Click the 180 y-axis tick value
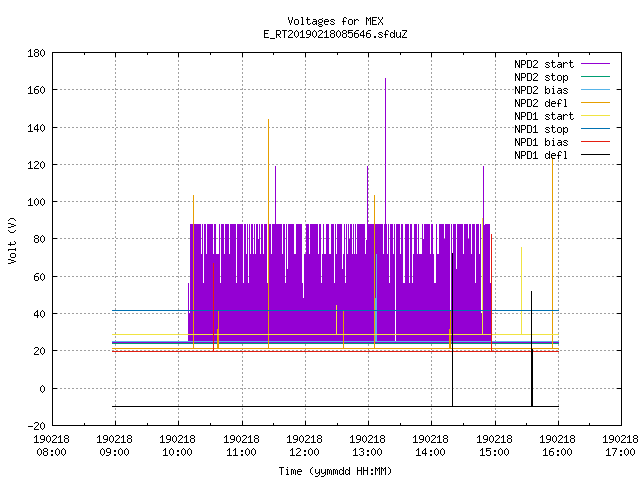 [36, 53]
